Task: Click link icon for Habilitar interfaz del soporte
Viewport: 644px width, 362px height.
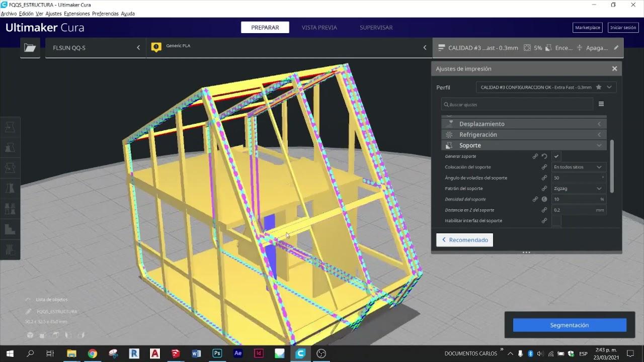Action: pos(544,221)
